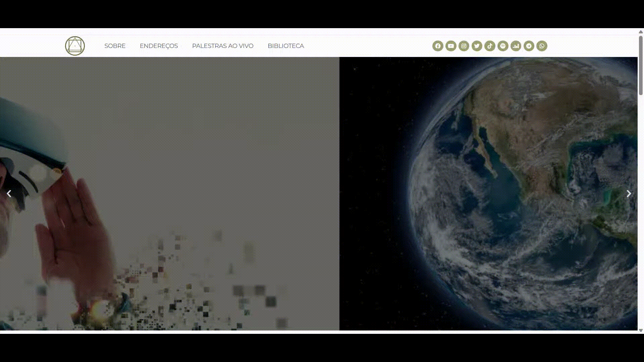Click the scrollbar down arrow
The height and width of the screenshot is (362, 644).
[x=641, y=330]
